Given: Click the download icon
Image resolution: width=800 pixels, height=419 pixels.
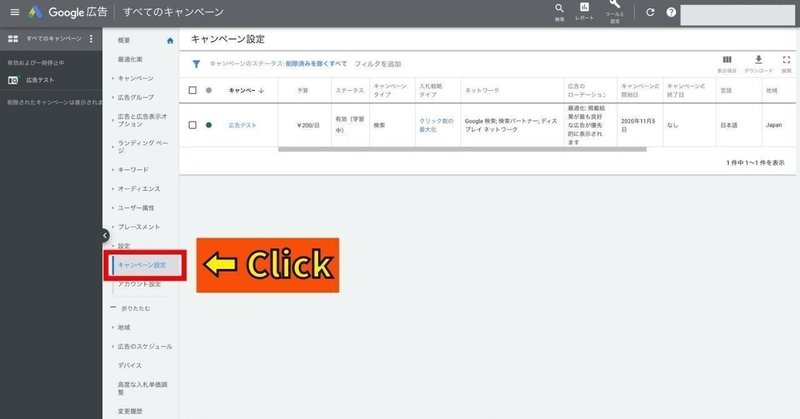Looking at the screenshot, I should pos(759,60).
